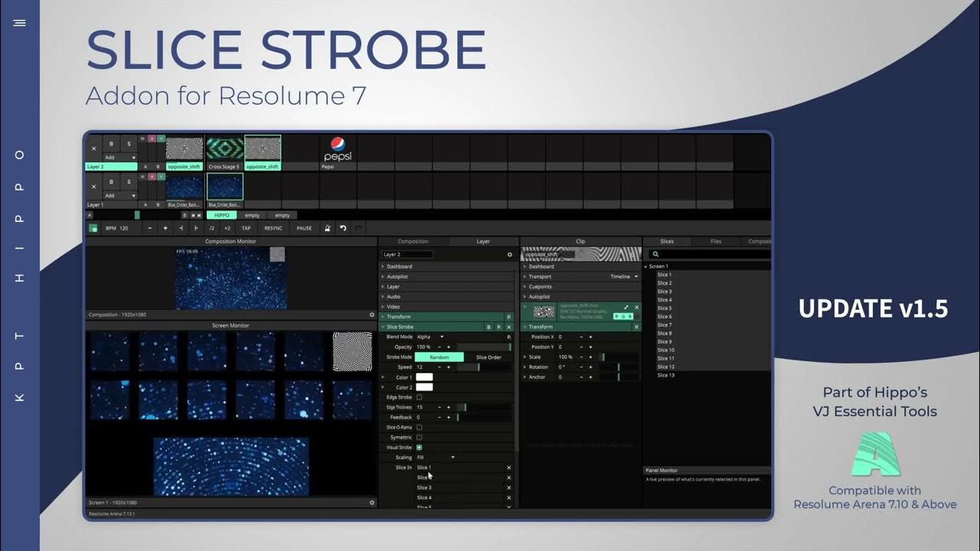The width and height of the screenshot is (980, 551).
Task: Click the redo arrow icon
Action: click(x=358, y=228)
